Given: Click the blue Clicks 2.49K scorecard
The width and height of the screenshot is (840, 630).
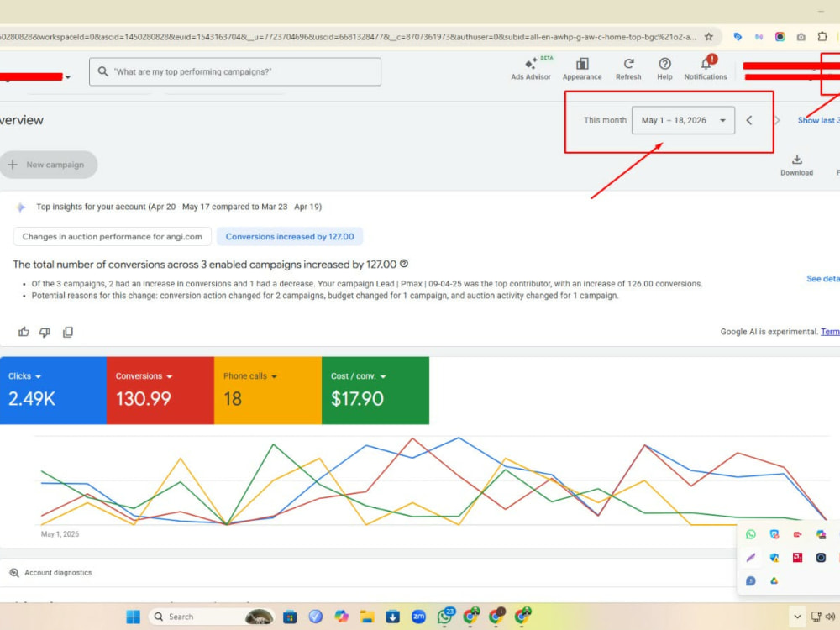Looking at the screenshot, I should (53, 391).
